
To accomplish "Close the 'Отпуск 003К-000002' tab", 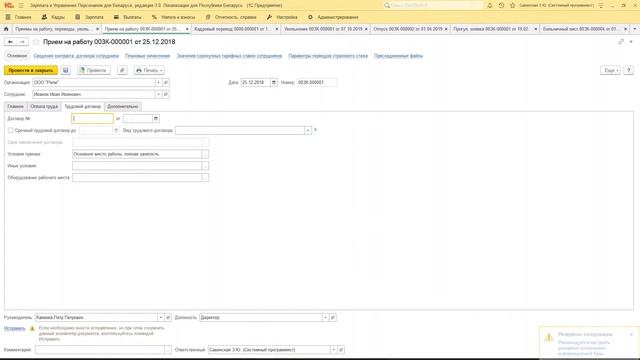I will (446, 29).
